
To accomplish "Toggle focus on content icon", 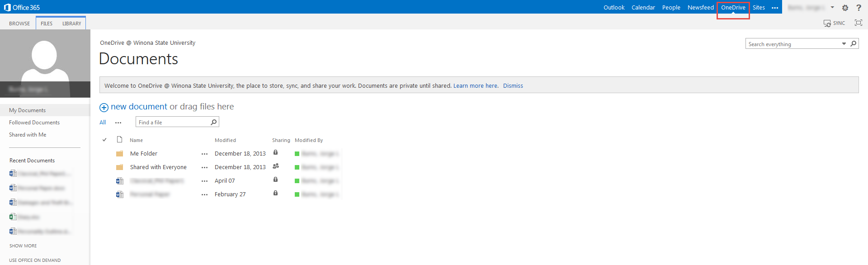I will pyautogui.click(x=858, y=23).
